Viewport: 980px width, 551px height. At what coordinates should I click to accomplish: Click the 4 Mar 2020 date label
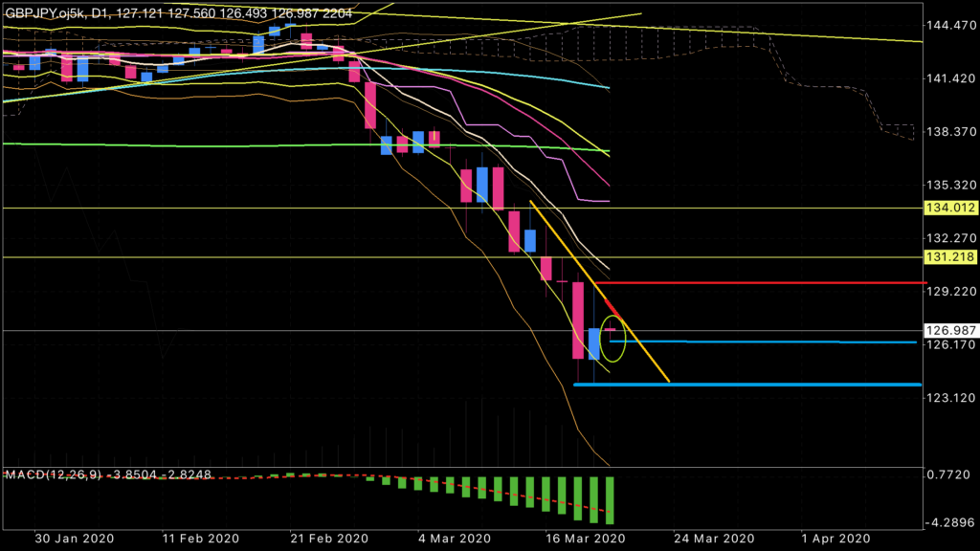point(455,539)
